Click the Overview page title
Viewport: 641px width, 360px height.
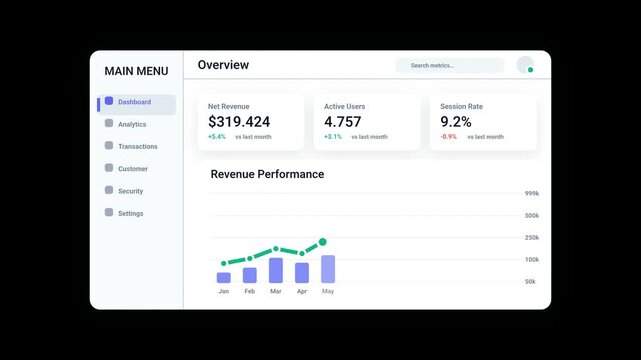223,65
